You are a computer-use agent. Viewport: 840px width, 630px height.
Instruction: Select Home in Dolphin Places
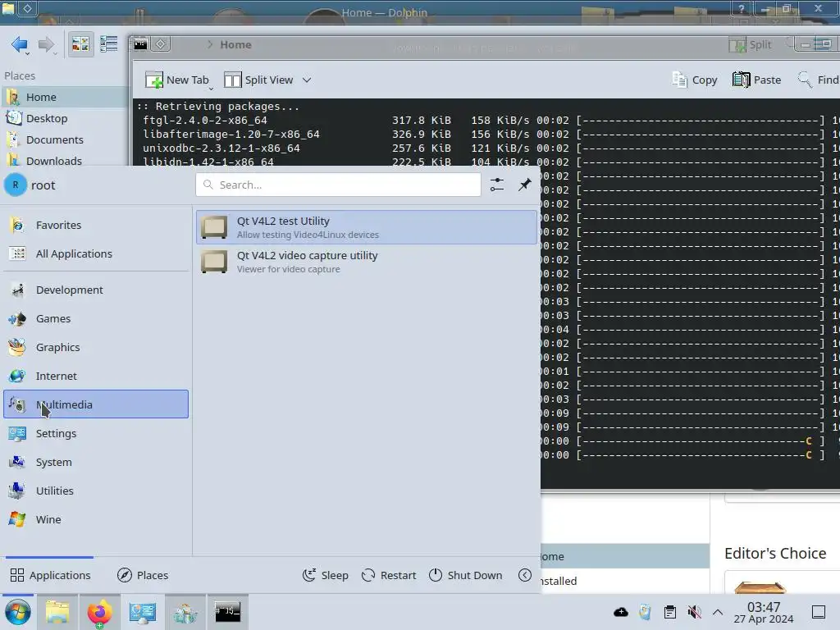pos(64,97)
